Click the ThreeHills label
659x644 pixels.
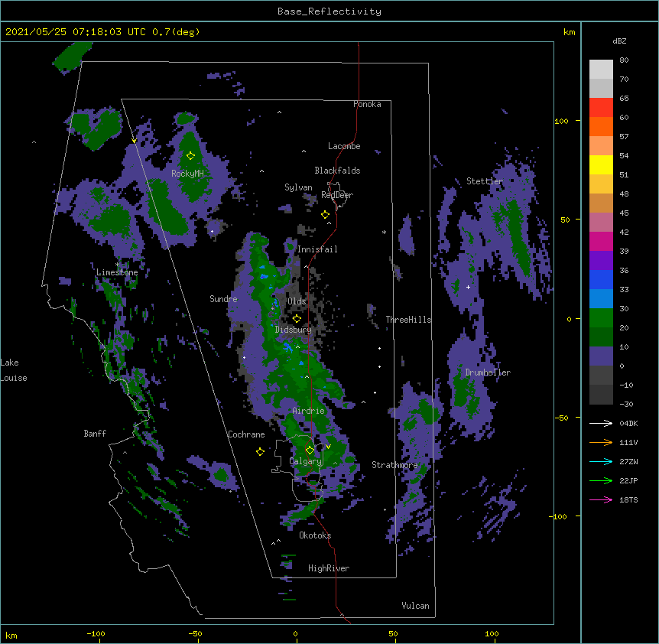[408, 320]
